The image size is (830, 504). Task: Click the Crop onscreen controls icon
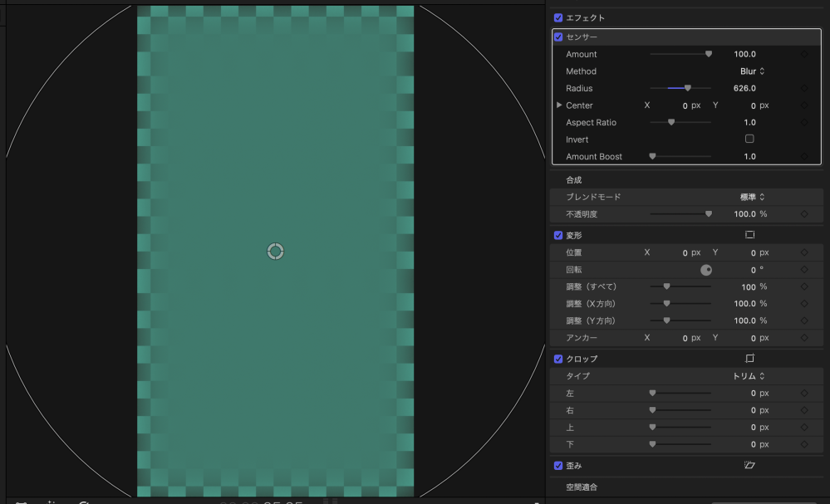click(749, 359)
